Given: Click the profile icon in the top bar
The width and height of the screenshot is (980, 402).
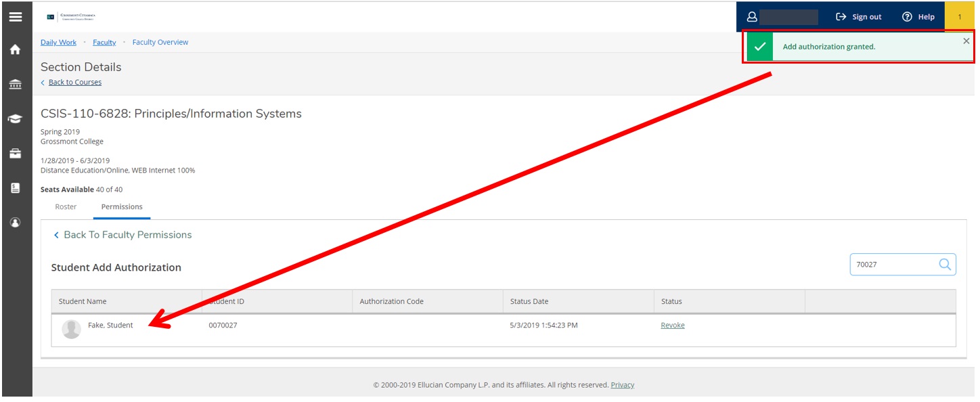Looking at the screenshot, I should pos(751,16).
